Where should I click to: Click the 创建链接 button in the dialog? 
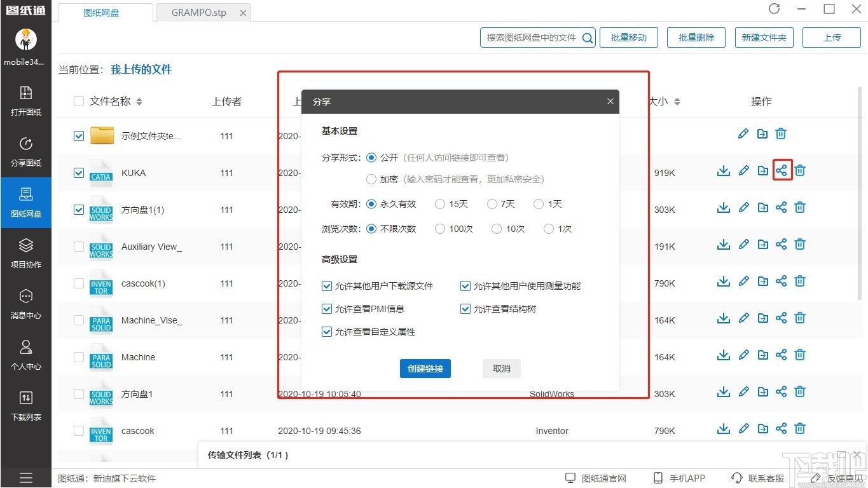tap(425, 368)
